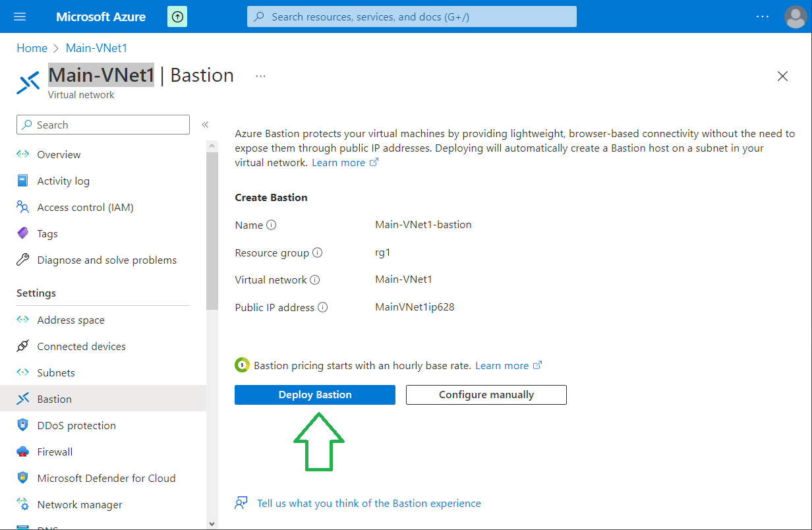Screen dimensions: 812x530
Task: Open the user account avatar menu
Action: point(796,16)
